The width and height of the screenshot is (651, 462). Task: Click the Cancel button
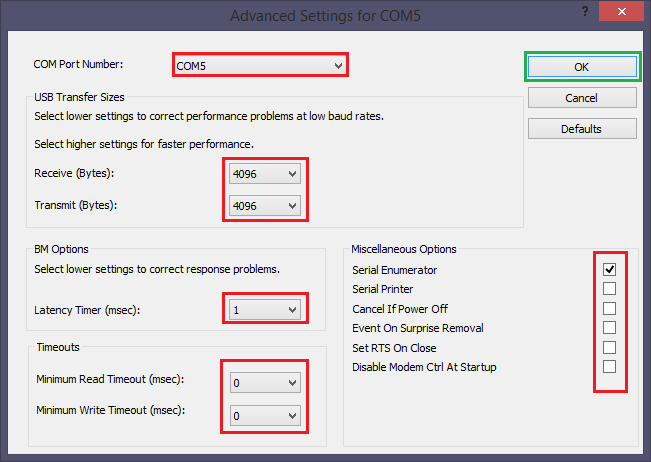point(581,98)
